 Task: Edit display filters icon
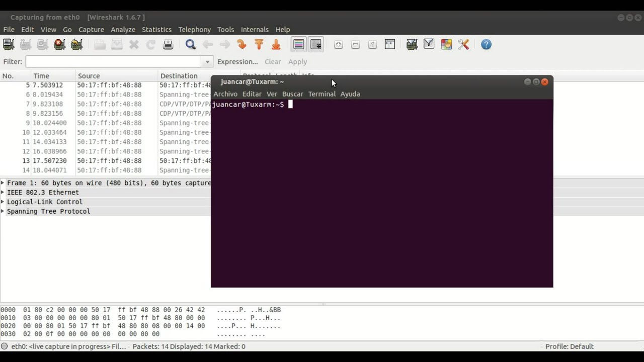click(429, 45)
